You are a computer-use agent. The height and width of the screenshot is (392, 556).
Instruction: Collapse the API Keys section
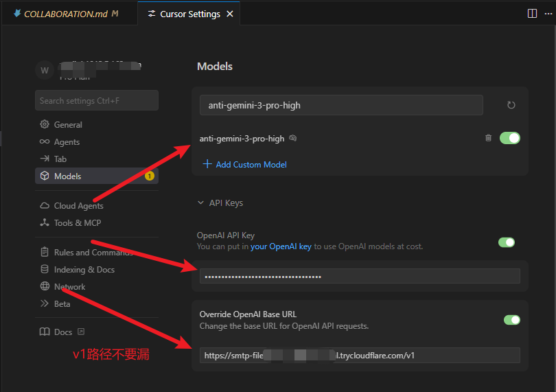point(220,203)
